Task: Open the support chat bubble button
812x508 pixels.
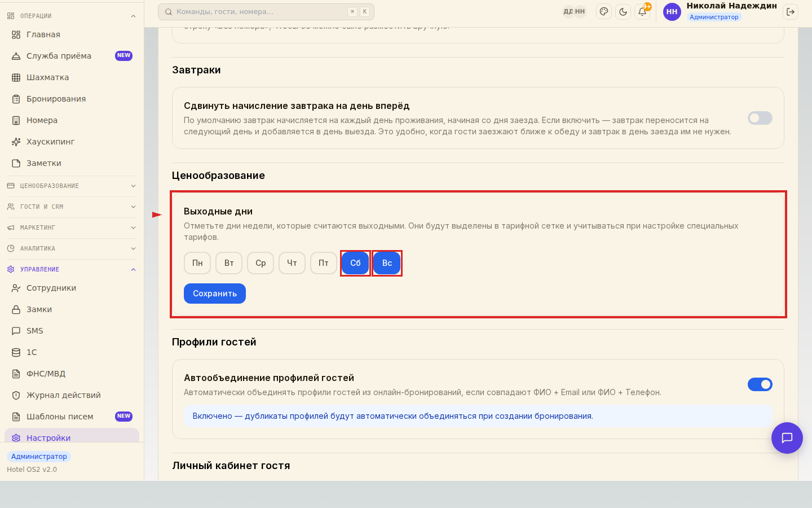Action: pyautogui.click(x=787, y=438)
